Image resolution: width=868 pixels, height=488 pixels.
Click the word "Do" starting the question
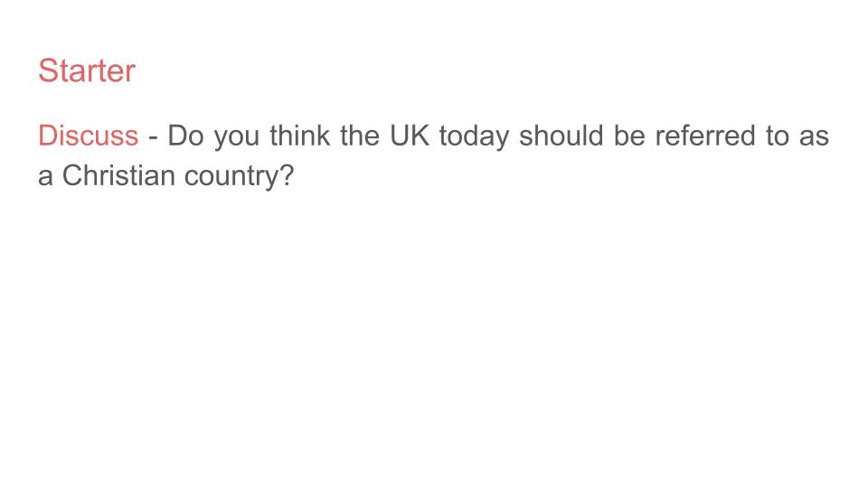[x=186, y=136]
